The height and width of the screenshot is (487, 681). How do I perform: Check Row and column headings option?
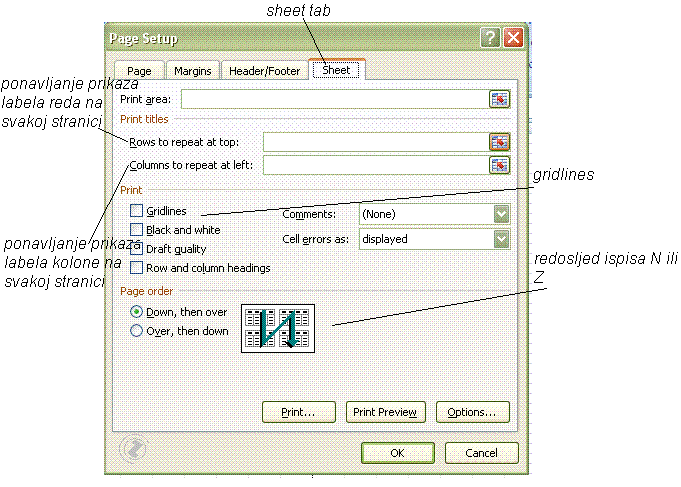(x=136, y=268)
